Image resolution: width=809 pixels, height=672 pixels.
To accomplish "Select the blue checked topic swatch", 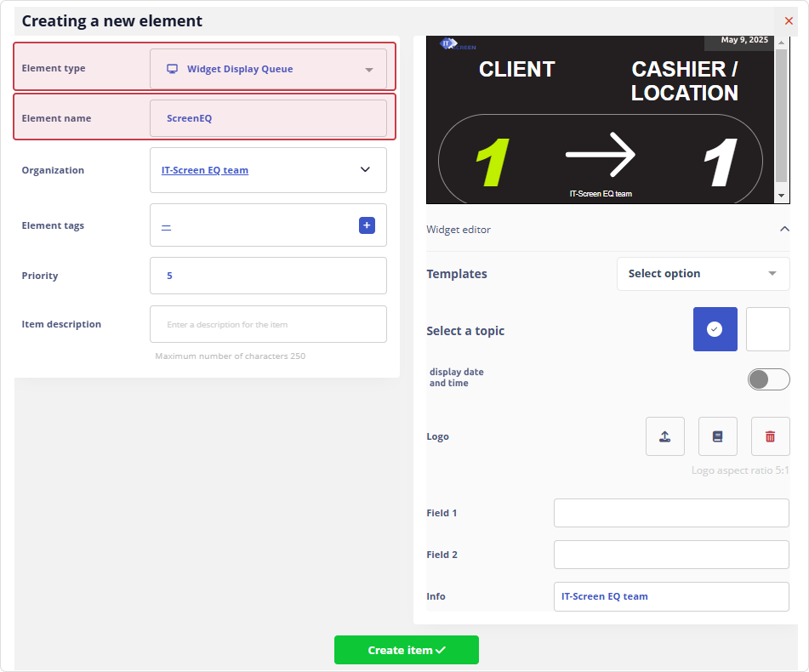I will point(715,329).
